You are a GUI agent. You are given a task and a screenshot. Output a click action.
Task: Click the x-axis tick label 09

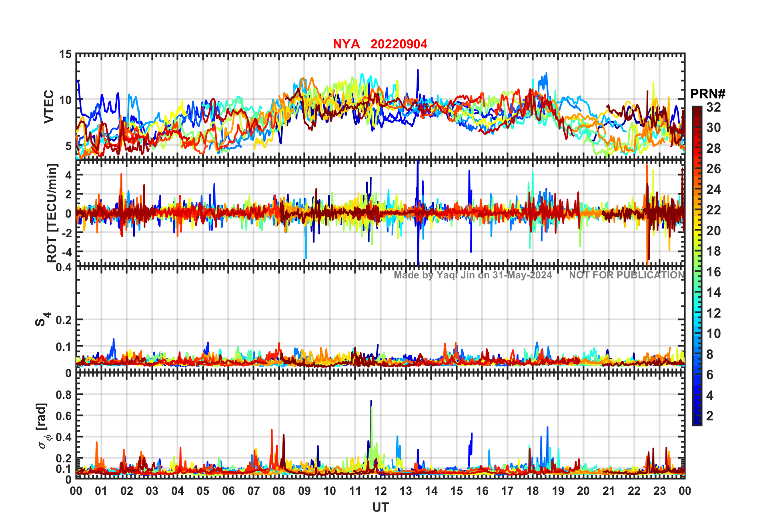pos(304,491)
